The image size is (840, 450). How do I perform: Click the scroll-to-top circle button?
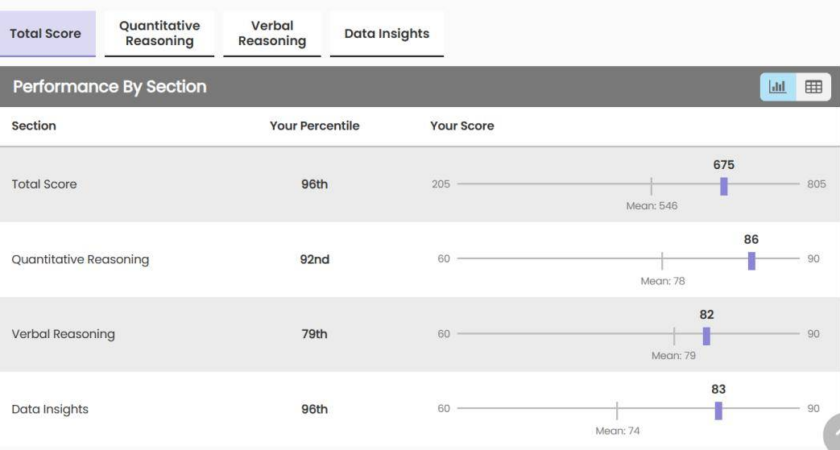point(833,433)
